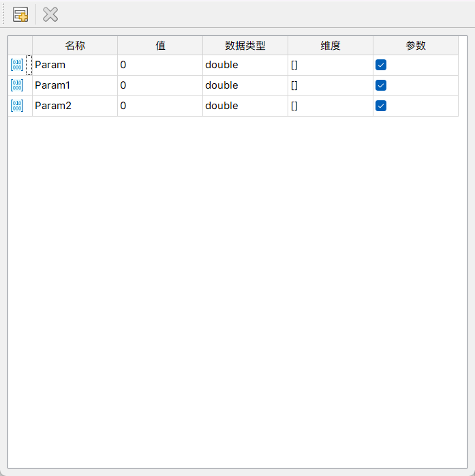Viewport: 475px width, 476px height.
Task: Select the Param1 name cell
Action: (x=74, y=85)
